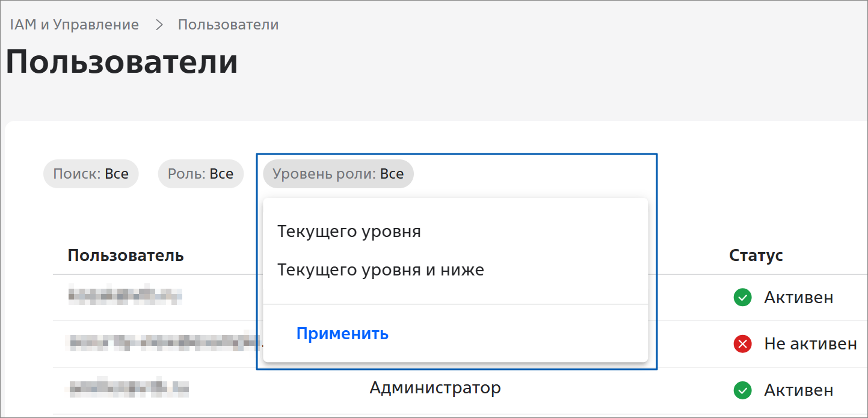The width and height of the screenshot is (868, 418).
Task: Select Текущего уровня option
Action: point(349,232)
